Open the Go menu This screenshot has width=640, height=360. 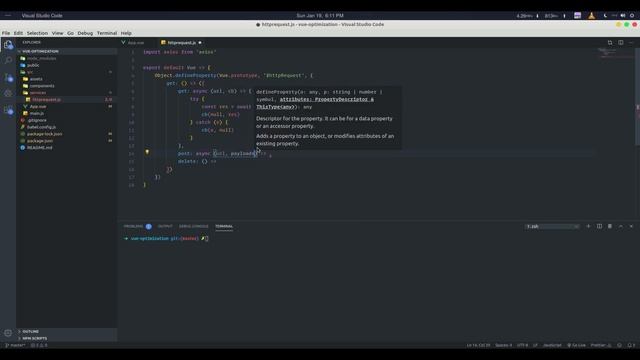71,33
